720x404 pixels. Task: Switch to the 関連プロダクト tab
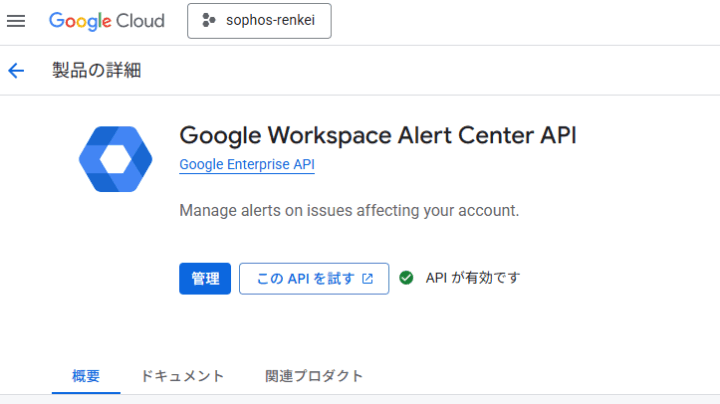(314, 376)
